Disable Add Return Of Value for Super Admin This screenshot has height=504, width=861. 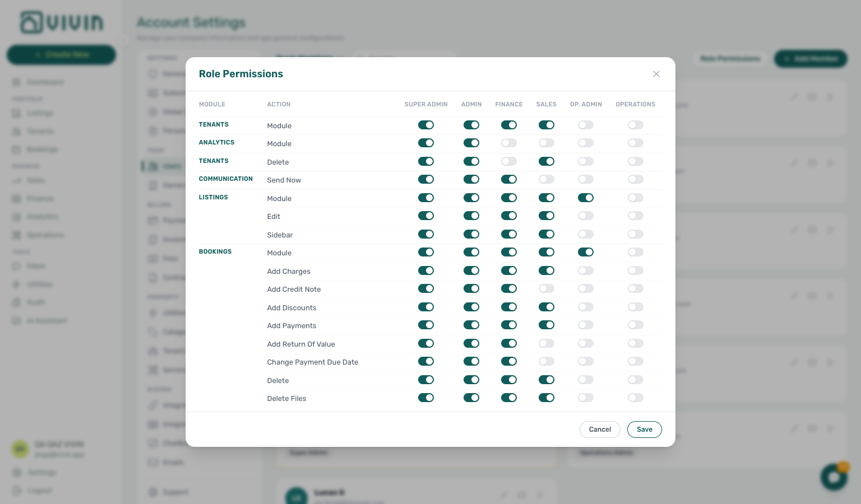pyautogui.click(x=426, y=343)
